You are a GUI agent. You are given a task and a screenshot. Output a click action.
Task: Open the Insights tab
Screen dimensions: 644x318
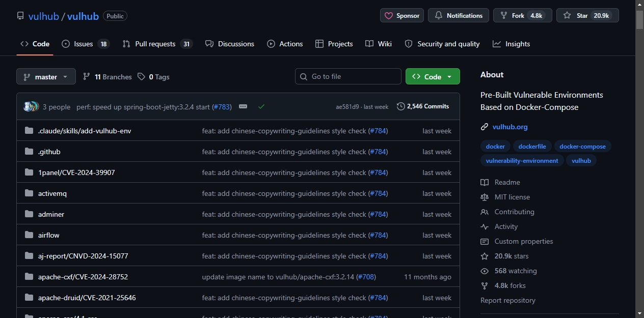tap(512, 44)
